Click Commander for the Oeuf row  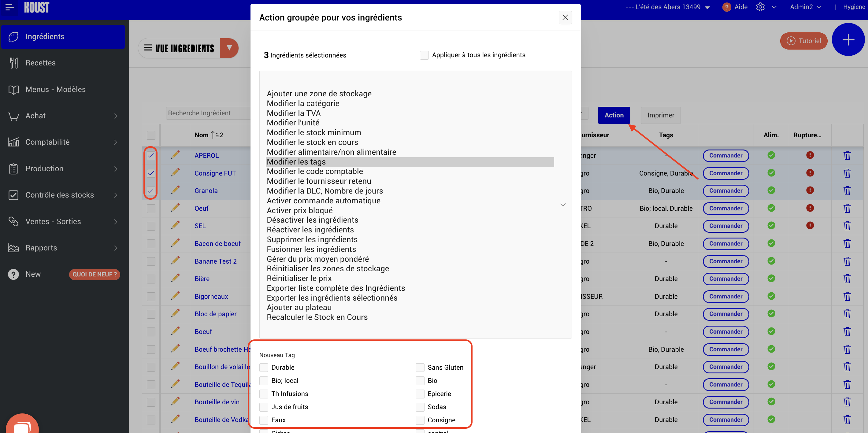[x=725, y=208]
